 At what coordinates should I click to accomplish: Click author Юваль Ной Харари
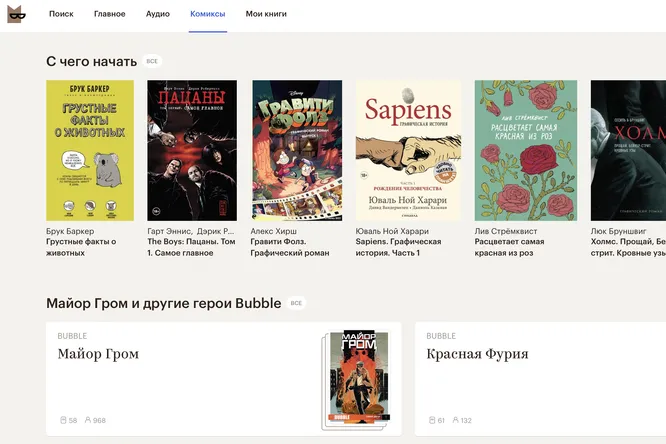click(x=392, y=231)
